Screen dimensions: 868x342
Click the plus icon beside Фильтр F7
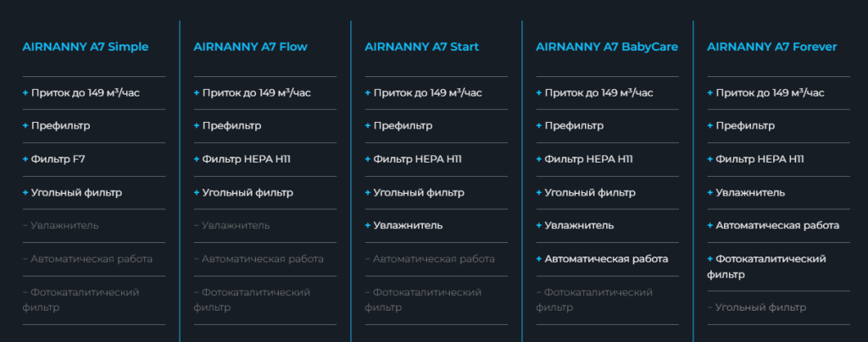point(25,159)
